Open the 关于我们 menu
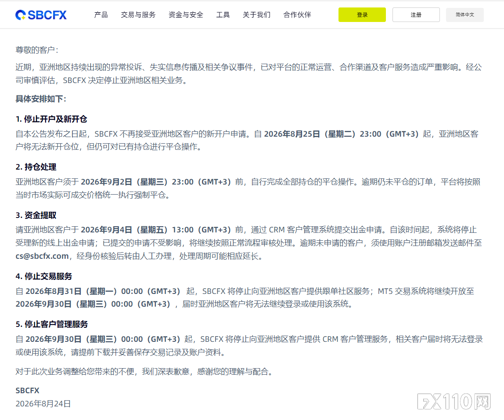This screenshot has width=504, height=420. click(x=256, y=15)
